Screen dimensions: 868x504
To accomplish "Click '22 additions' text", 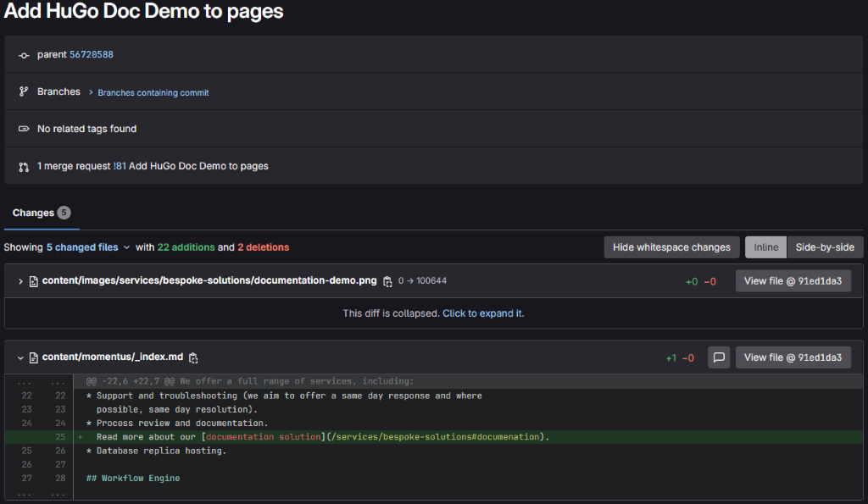I will point(186,247).
